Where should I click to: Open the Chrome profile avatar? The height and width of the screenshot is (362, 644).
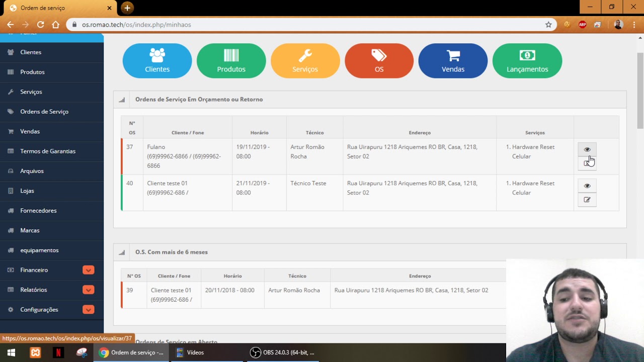coord(619,25)
